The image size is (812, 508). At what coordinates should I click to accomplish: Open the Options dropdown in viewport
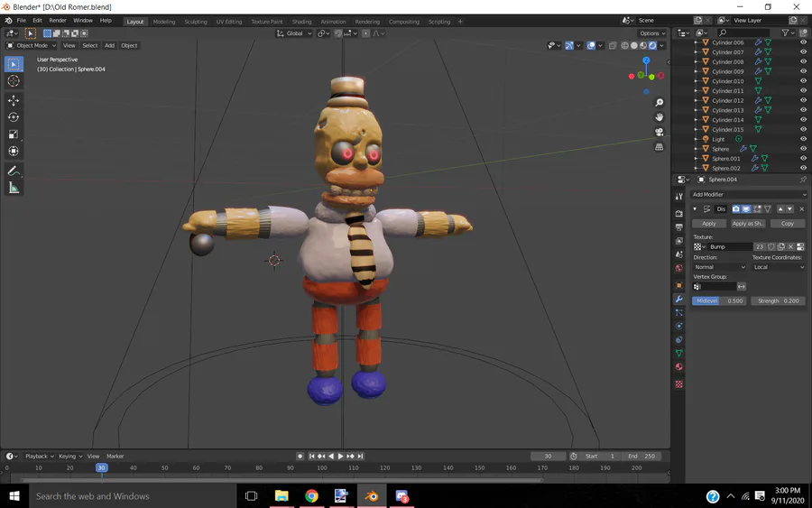point(652,33)
